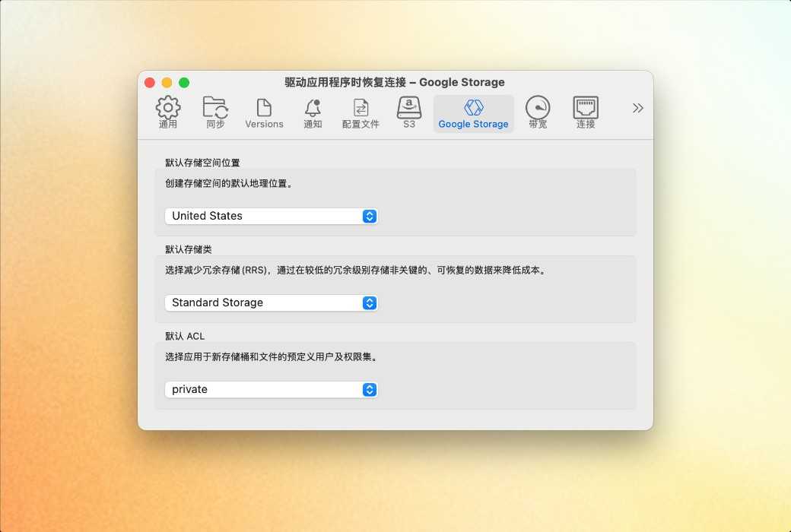Open the private ACL dropdown
The width and height of the screenshot is (791, 532).
(272, 390)
